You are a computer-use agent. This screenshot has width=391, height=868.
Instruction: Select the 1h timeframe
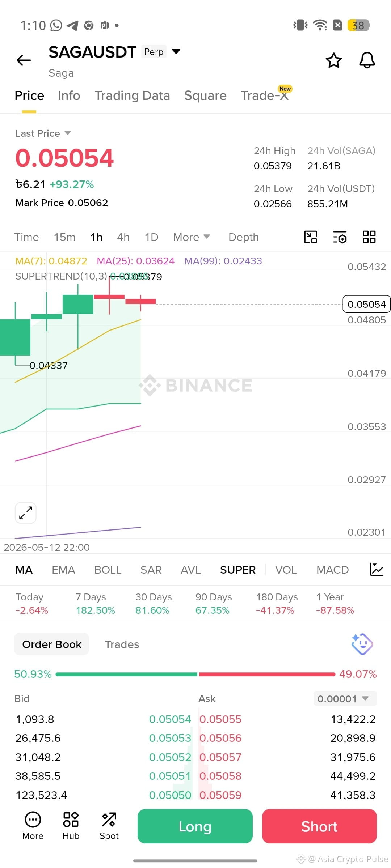tap(97, 237)
